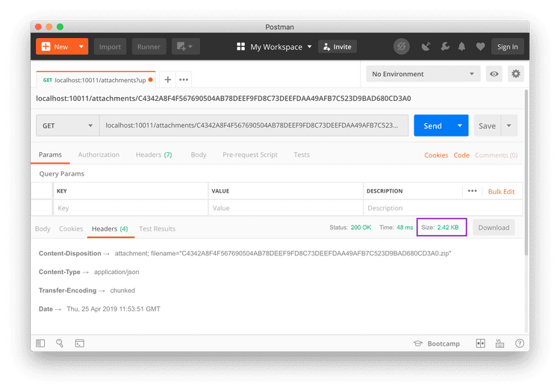Open the dropdown arrow beside New
The image size is (560, 392).
[x=81, y=47]
